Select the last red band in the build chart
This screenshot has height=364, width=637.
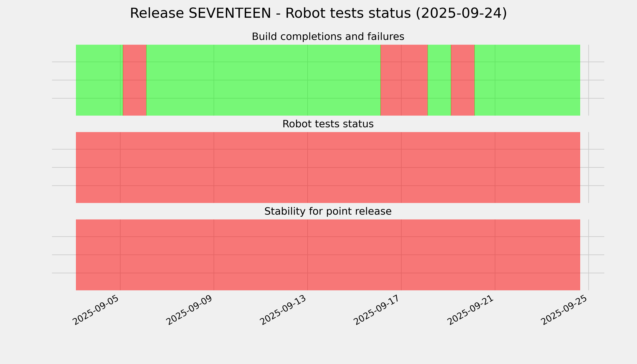463,80
